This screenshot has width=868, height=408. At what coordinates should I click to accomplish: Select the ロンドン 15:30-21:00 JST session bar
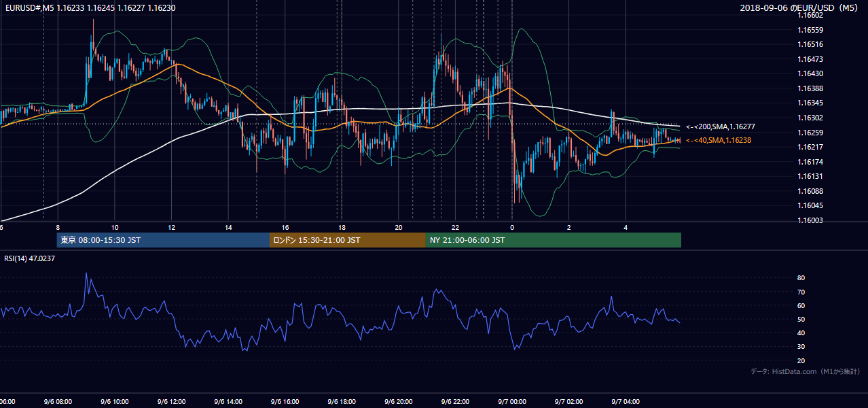(x=348, y=240)
